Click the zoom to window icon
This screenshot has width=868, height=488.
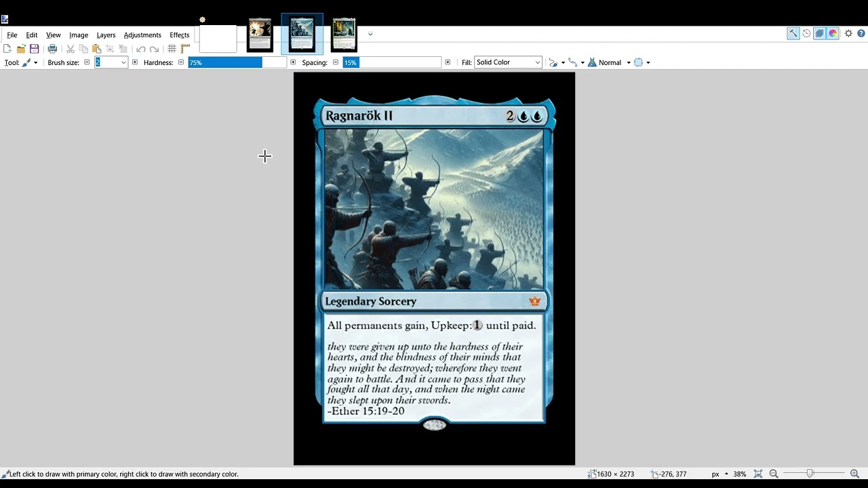[x=758, y=474]
